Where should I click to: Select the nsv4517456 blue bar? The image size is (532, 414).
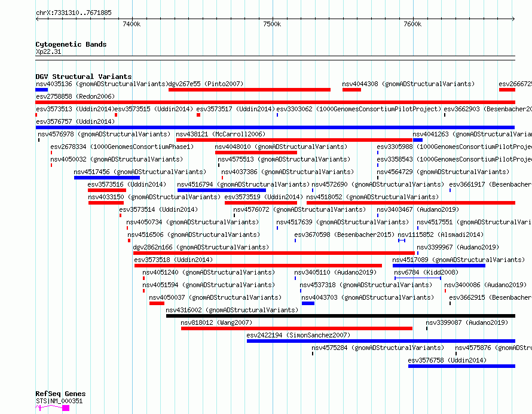(x=107, y=178)
